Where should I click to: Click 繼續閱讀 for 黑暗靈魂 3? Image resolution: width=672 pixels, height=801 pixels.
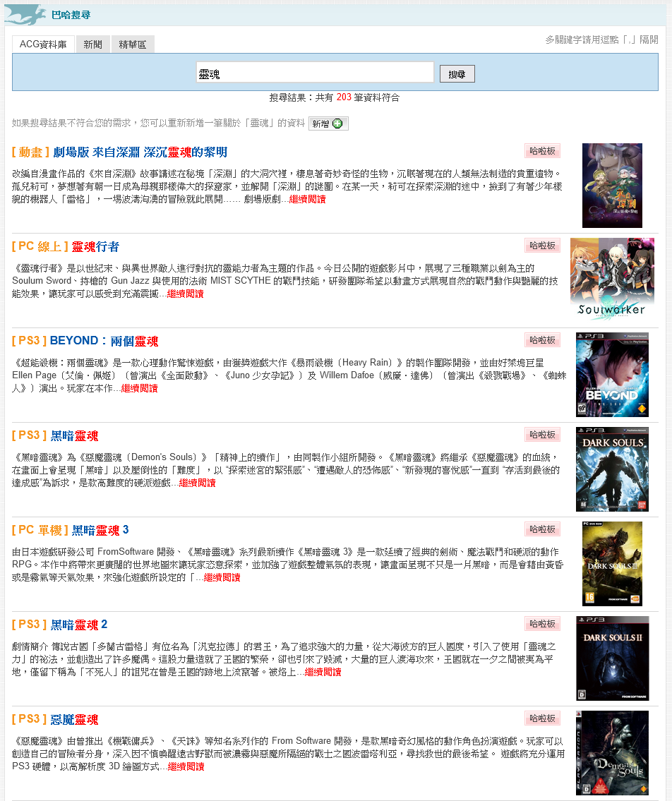[x=224, y=577]
